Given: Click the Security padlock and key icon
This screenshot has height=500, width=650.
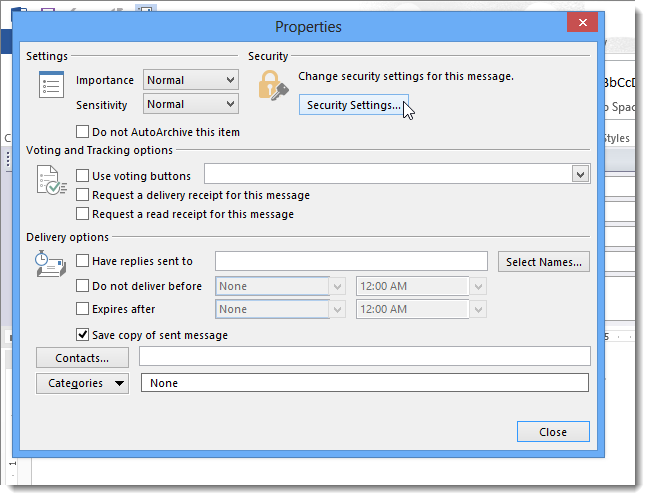Looking at the screenshot, I should click(273, 85).
